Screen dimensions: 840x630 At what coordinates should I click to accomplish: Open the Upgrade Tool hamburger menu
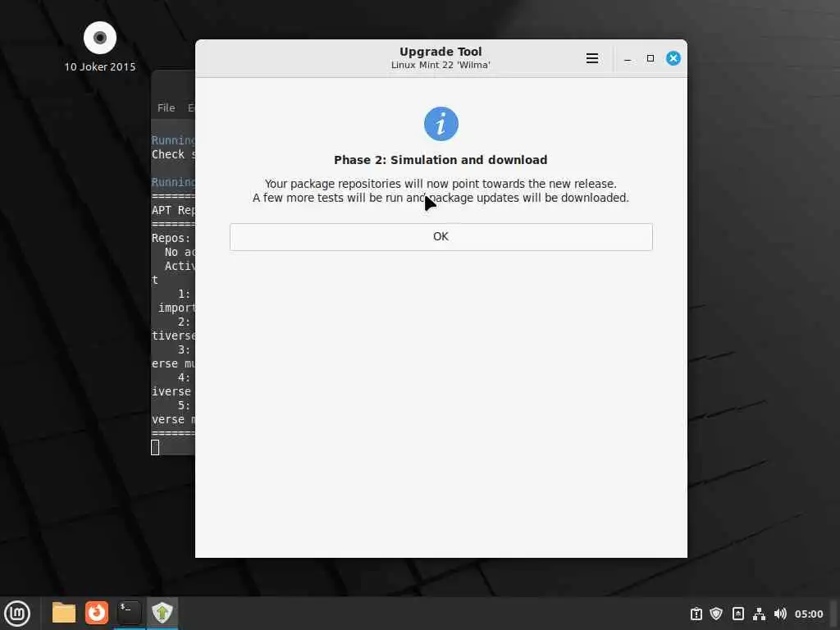[x=592, y=58]
